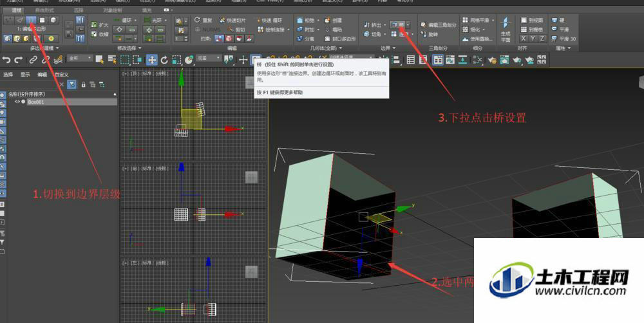Click Cap Poly (封口多边形) button
Image resolution: width=644 pixels, height=323 pixels.
pos(339,39)
